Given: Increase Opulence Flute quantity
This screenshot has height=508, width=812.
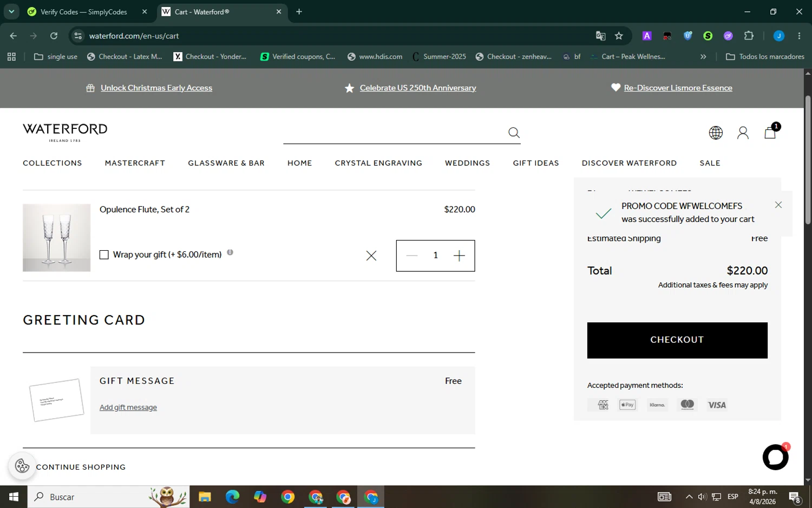Looking at the screenshot, I should tap(459, 256).
